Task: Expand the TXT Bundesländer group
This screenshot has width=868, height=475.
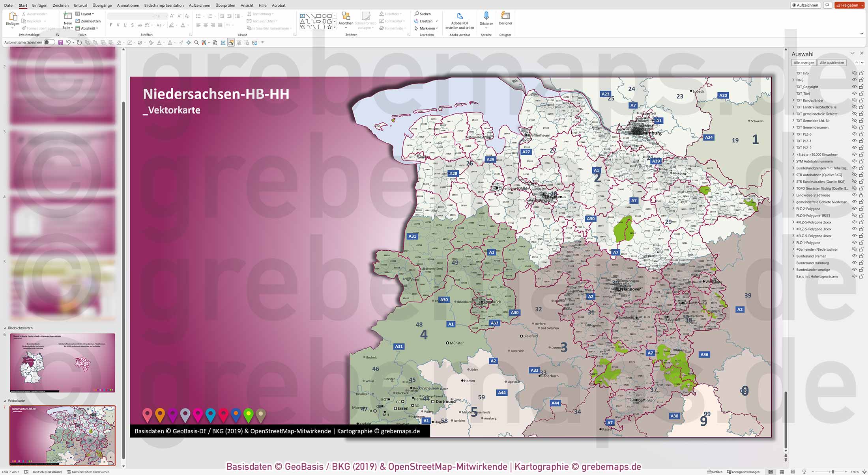Action: [x=793, y=100]
